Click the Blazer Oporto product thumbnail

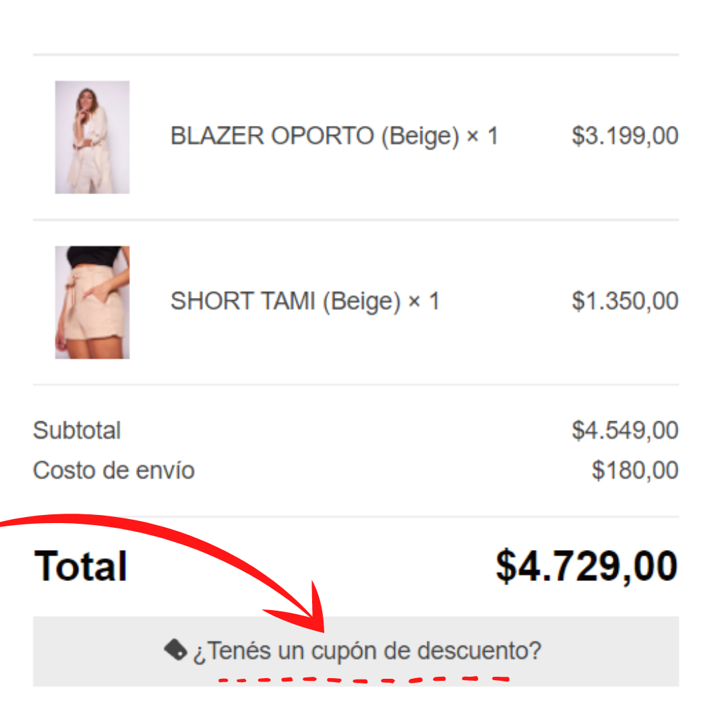coord(92,137)
